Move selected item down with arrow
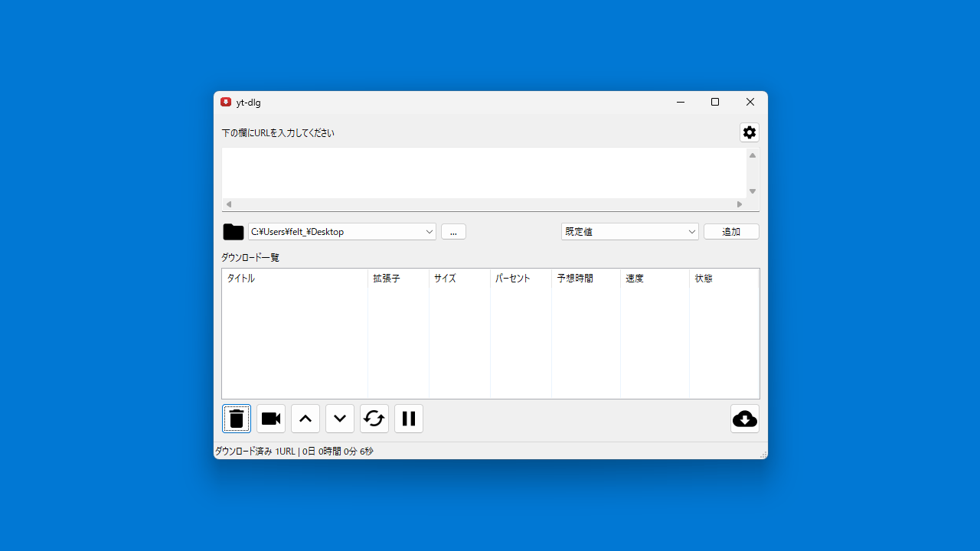Screen dimensions: 980x551 pyautogui.click(x=340, y=419)
